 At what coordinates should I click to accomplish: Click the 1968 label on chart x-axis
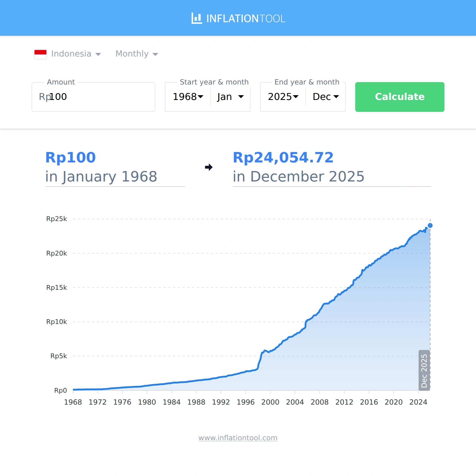(73, 402)
